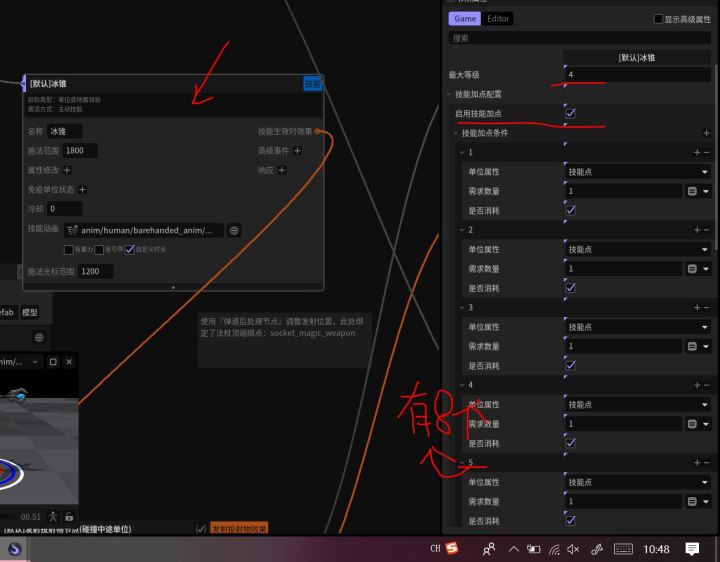Open the notification center icon
This screenshot has width=720, height=562.
coord(692,549)
